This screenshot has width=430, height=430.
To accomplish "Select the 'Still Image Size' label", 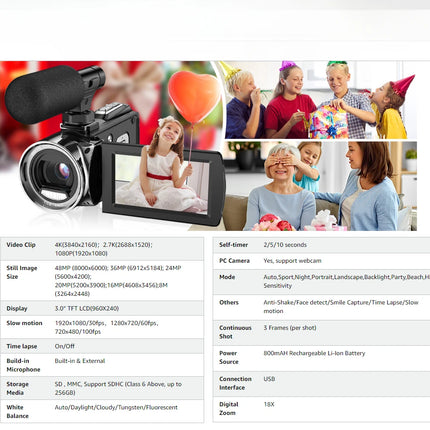I will point(22,272).
